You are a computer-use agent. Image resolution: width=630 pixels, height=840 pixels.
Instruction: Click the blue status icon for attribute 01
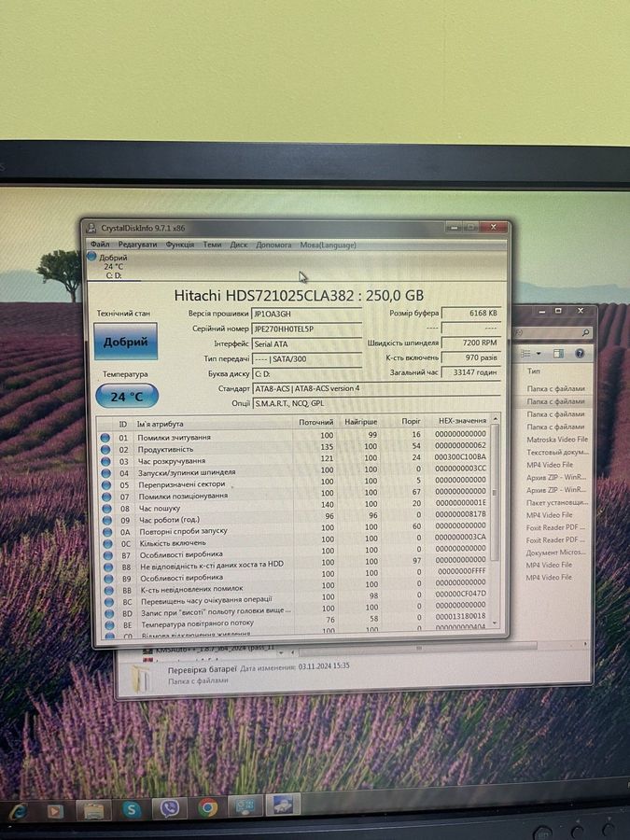[105, 436]
